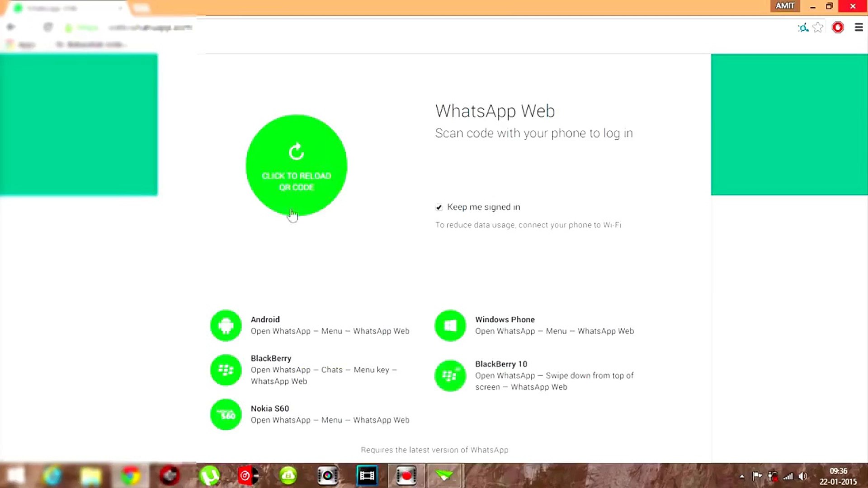868x488 pixels.
Task: Toggle mute via the speaker tray icon
Action: 803,476
